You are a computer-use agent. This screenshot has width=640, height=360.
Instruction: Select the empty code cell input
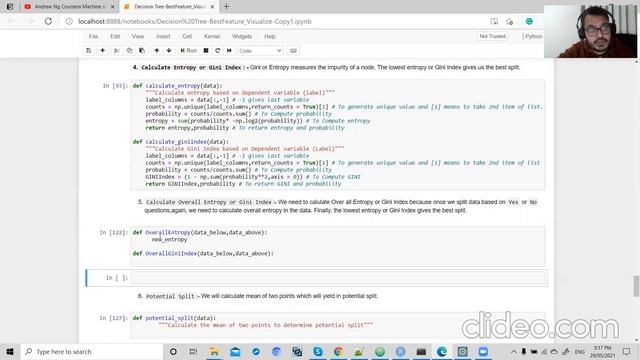click(338, 278)
